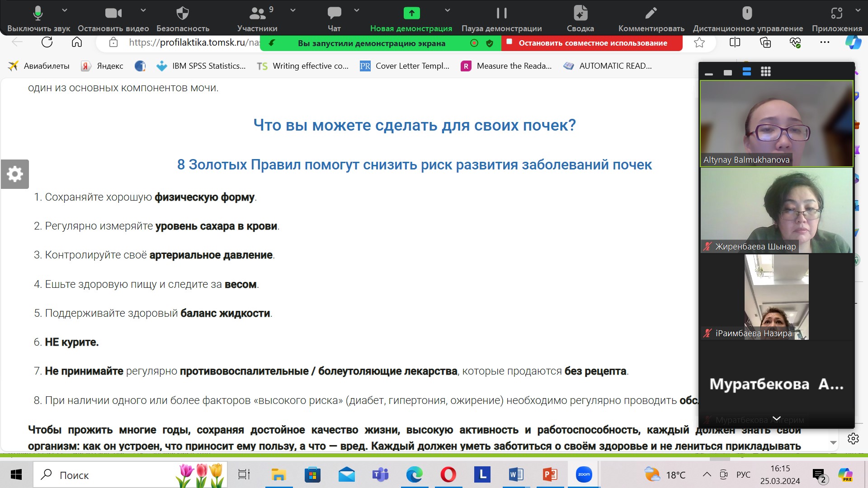Stop video with the camera button
The height and width of the screenshot is (488, 868).
[x=113, y=18]
